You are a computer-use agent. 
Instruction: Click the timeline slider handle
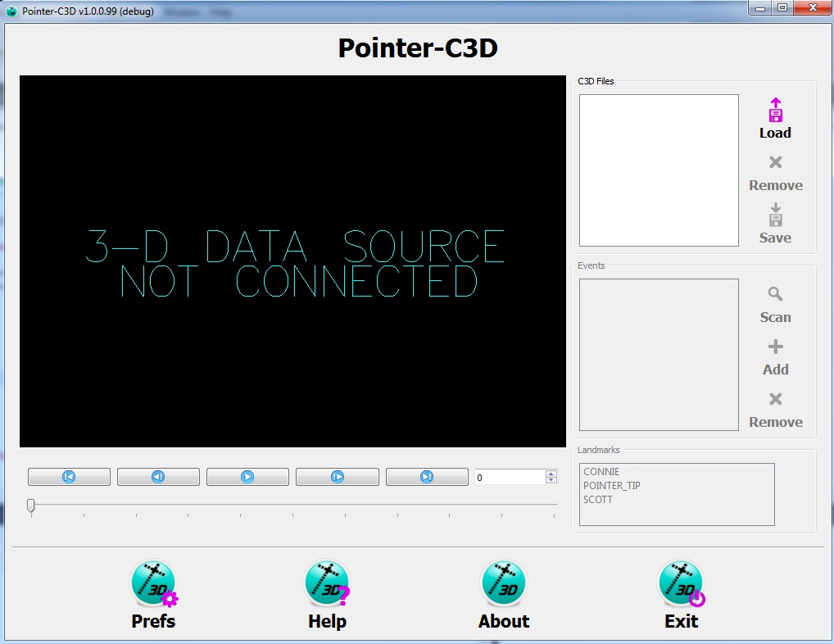coord(31,506)
